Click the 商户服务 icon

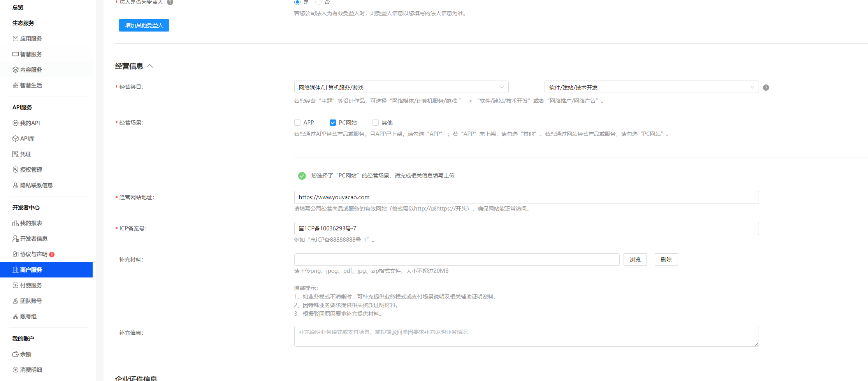[x=16, y=270]
